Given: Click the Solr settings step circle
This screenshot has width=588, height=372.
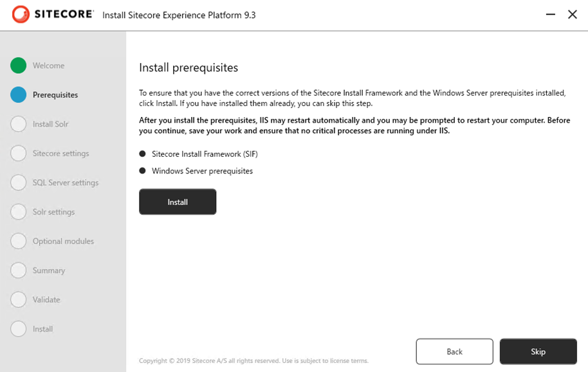Looking at the screenshot, I should pos(19,211).
